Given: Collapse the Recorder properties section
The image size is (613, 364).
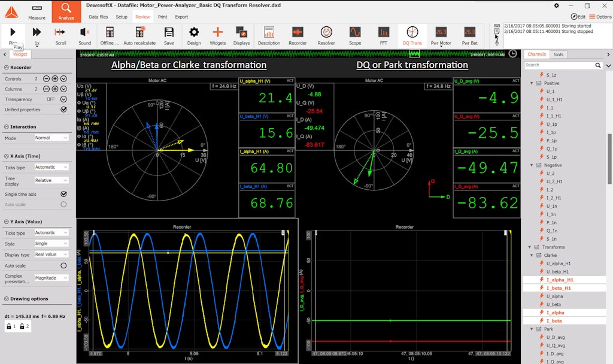Looking at the screenshot, I should tap(6, 67).
